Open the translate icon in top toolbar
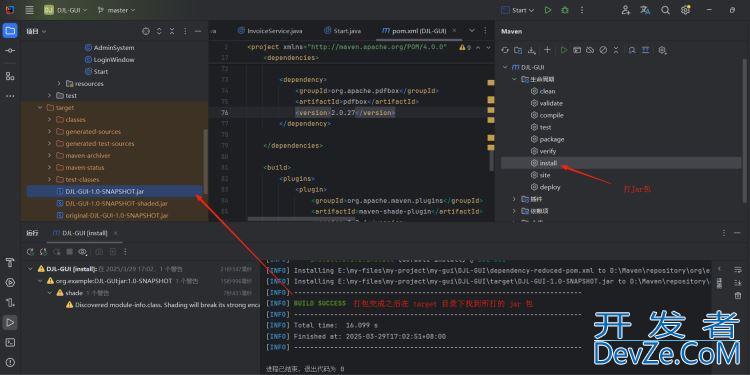The height and width of the screenshot is (375, 750). click(x=645, y=10)
